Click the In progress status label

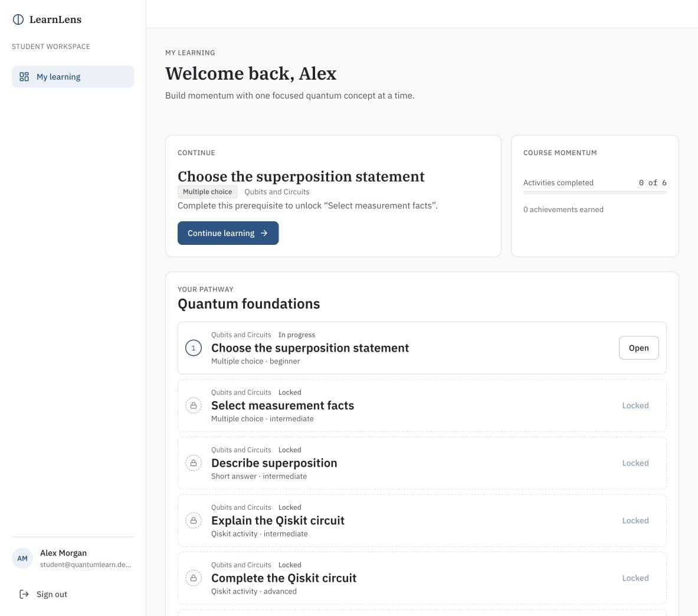296,335
